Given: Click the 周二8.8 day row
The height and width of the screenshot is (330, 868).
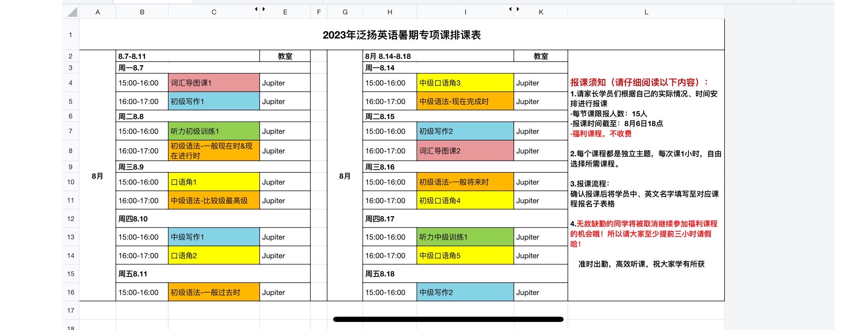Looking at the screenshot, I should (213, 116).
